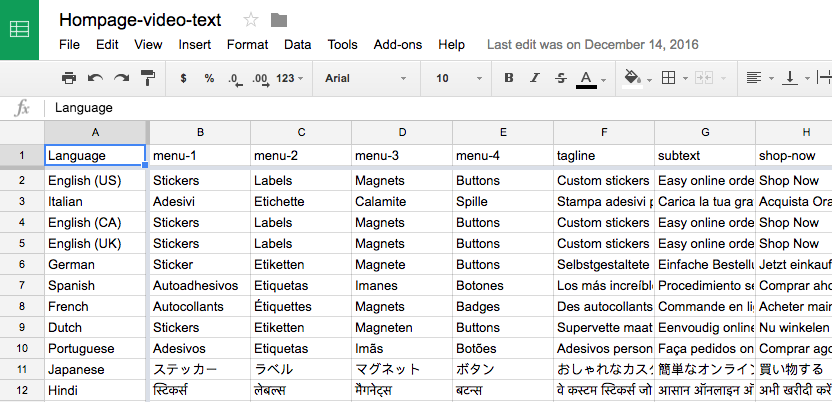Select the Paint format roller tool
Viewport: 832px width, 402px height.
[148, 78]
